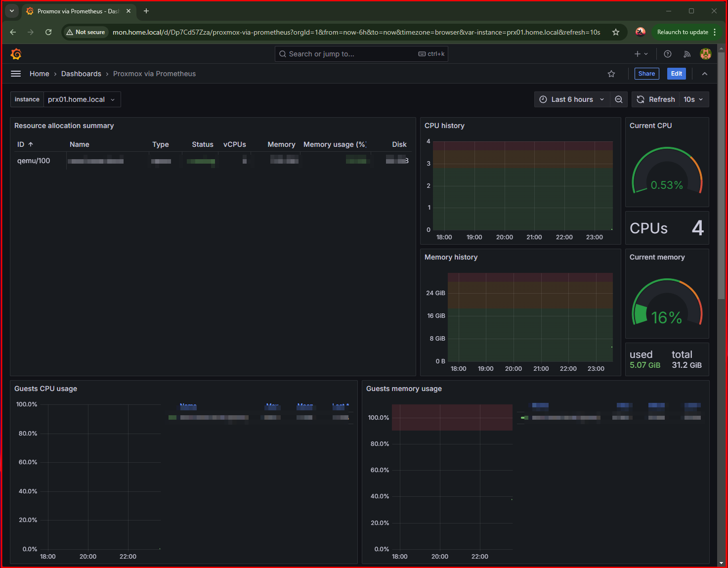The height and width of the screenshot is (568, 728).
Task: Click the green legend swatch in Guests memory usage
Action: coord(524,418)
